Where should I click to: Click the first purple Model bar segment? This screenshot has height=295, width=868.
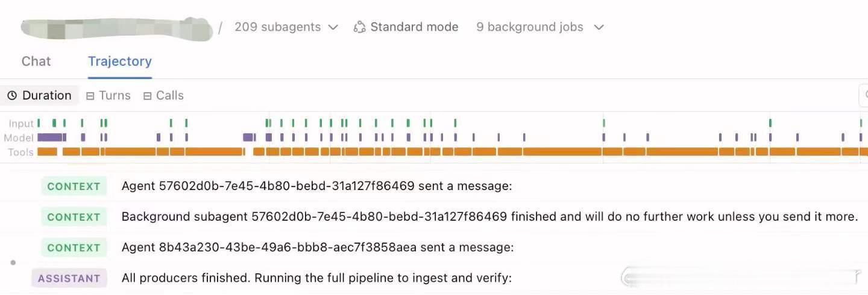50,138
